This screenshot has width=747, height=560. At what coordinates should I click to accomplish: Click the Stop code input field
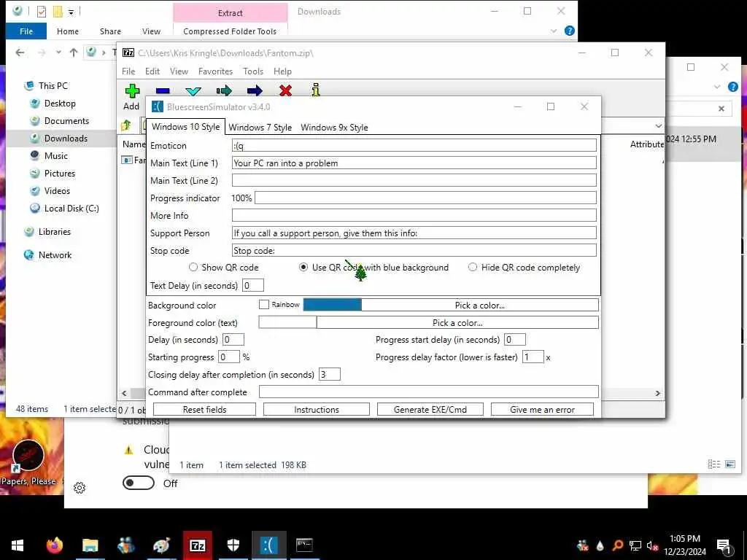click(x=414, y=251)
